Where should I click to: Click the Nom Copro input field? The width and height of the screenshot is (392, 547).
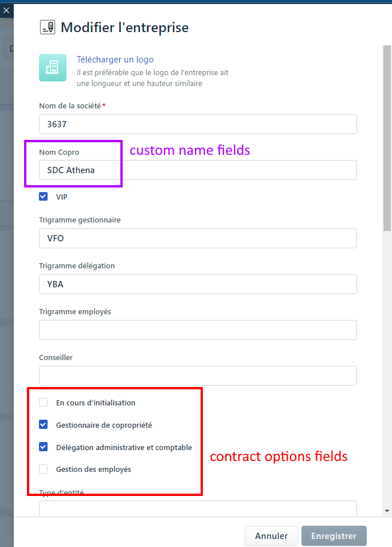click(198, 170)
